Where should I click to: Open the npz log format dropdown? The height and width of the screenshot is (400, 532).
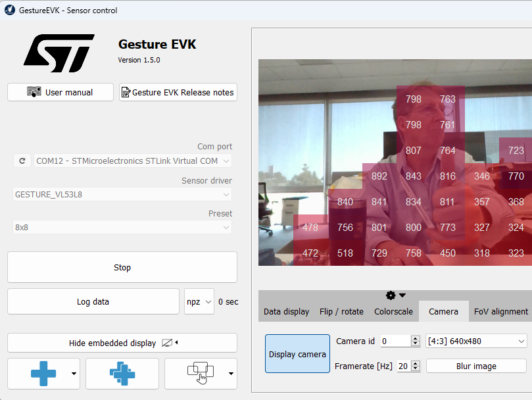pyautogui.click(x=199, y=301)
